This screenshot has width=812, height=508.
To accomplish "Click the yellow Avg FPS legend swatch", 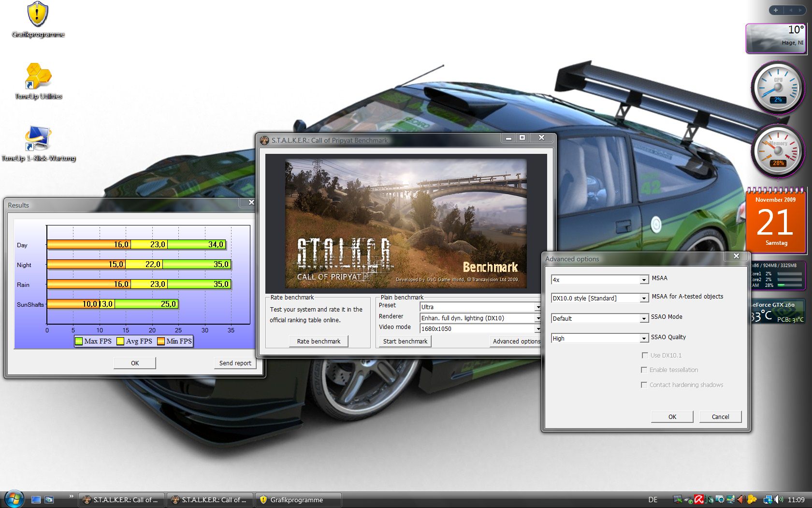I will tap(120, 341).
